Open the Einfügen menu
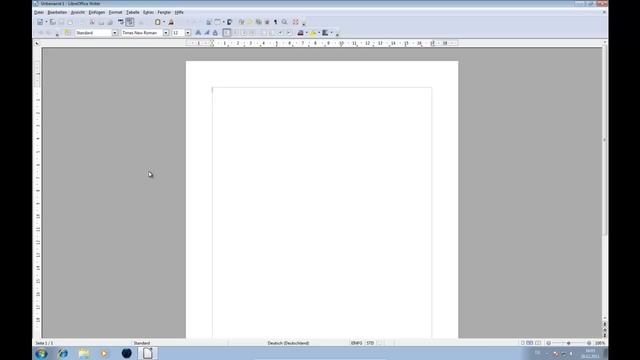This screenshot has width=640, height=360. [x=97, y=12]
